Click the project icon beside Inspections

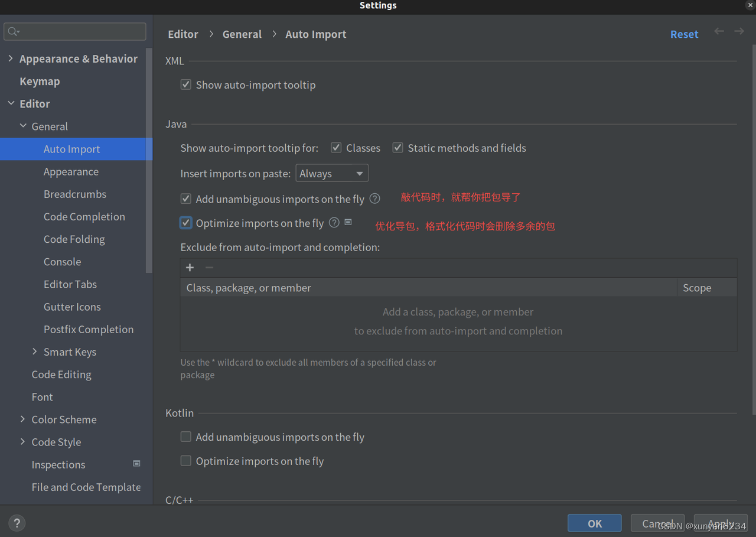[136, 464]
